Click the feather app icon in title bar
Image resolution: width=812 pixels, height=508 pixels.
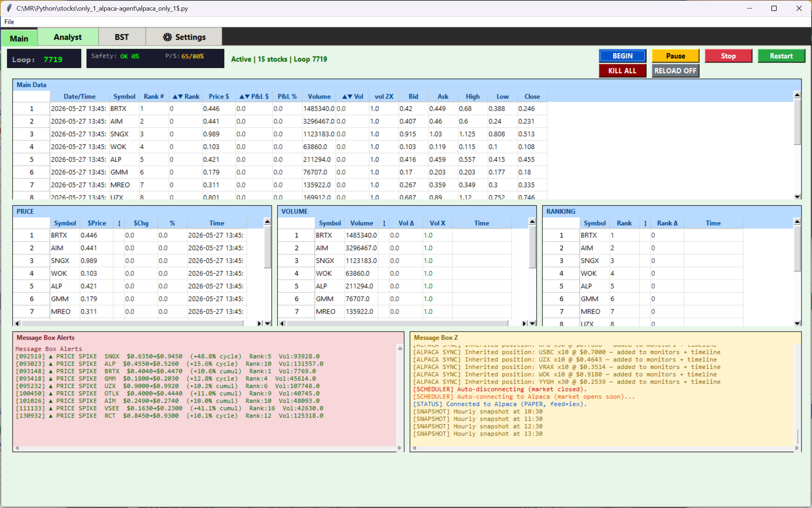coord(9,8)
